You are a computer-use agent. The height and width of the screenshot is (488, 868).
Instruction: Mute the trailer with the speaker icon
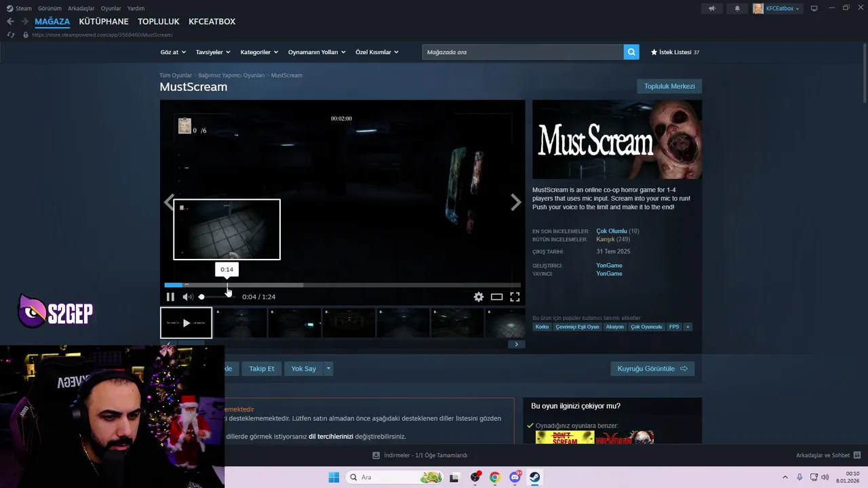pyautogui.click(x=187, y=297)
